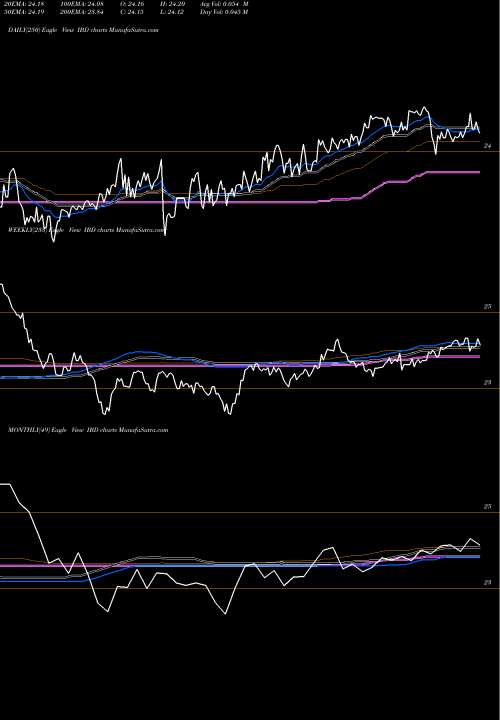
Task: Click the 24 price label on daily chart
Action: [488, 146]
